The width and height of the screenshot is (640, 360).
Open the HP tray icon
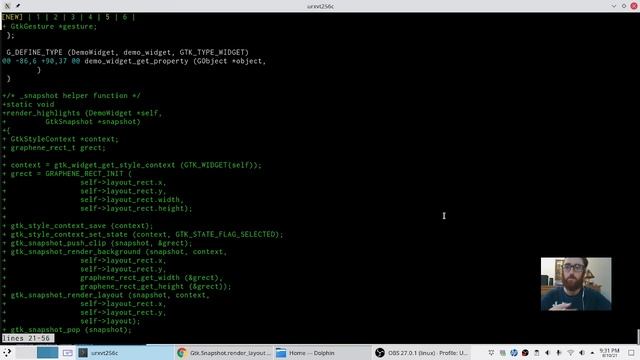(514, 353)
